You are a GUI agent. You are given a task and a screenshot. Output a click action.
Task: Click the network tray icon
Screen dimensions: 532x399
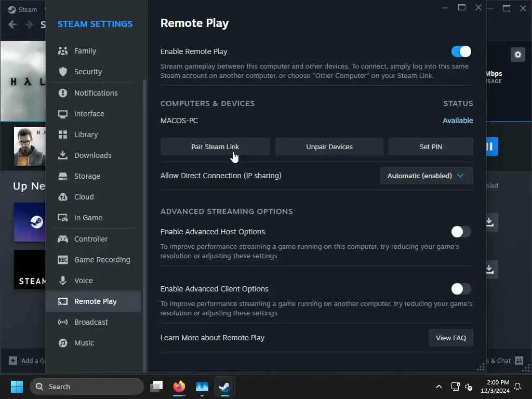point(455,387)
